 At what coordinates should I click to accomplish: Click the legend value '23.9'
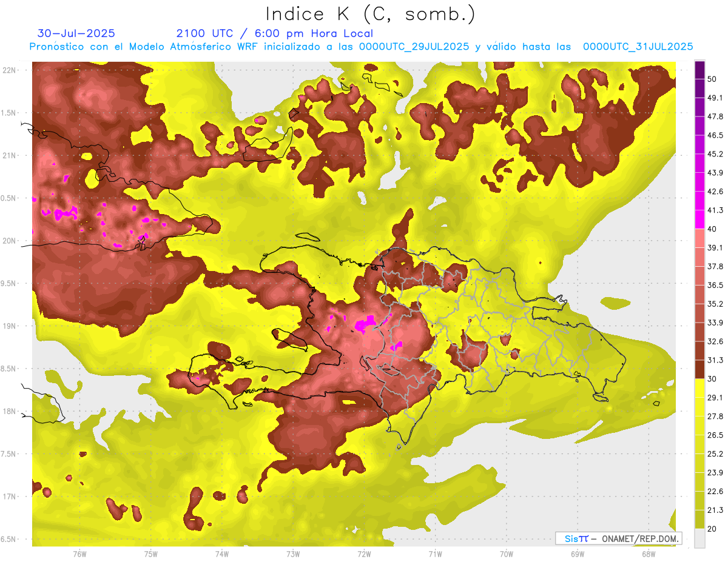(715, 472)
